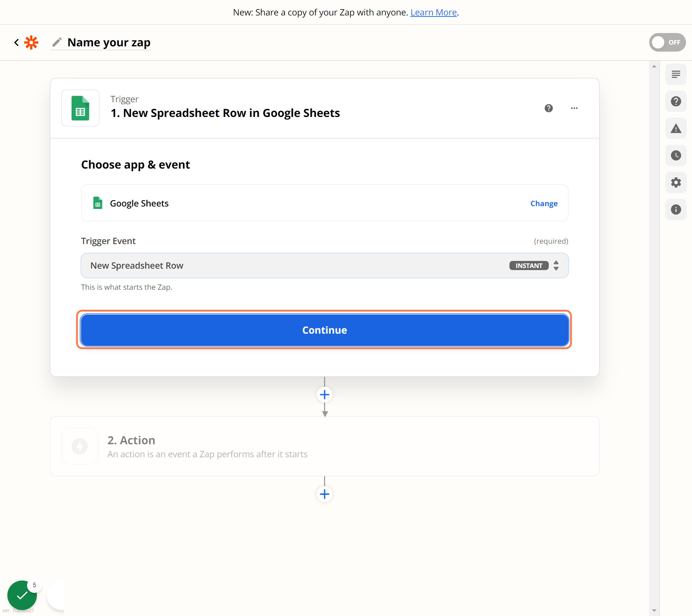Click Change to switch the app

[544, 203]
